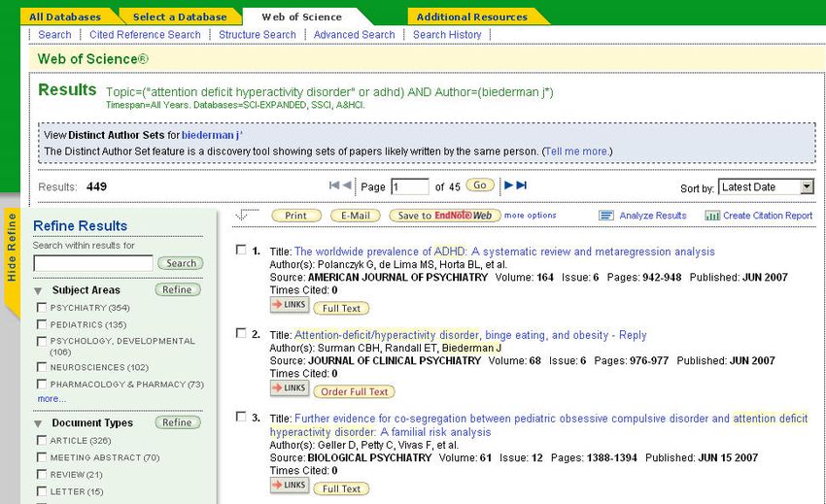Jump to last page arrow
The width and height of the screenshot is (826, 504).
click(521, 185)
